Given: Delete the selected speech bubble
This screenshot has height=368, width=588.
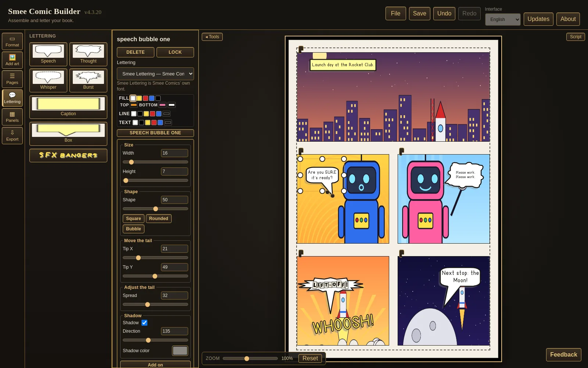Looking at the screenshot, I should (x=136, y=52).
